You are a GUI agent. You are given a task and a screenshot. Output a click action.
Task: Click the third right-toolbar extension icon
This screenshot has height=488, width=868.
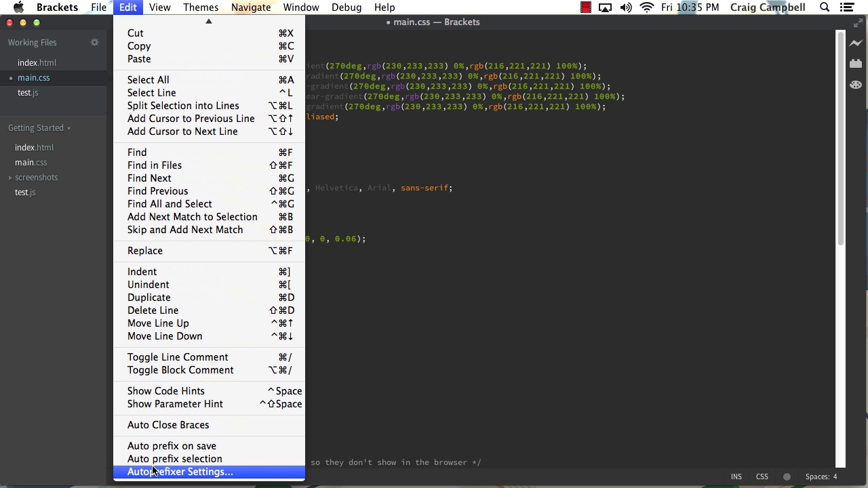click(x=856, y=85)
